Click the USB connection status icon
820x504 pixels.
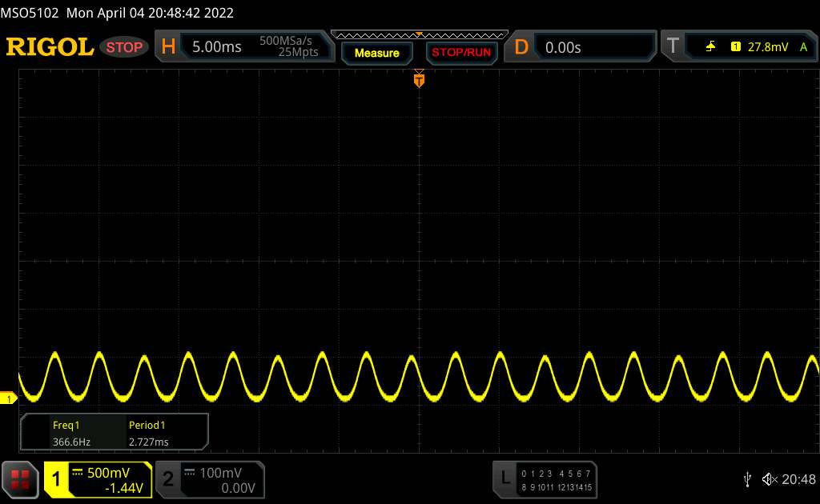(747, 479)
